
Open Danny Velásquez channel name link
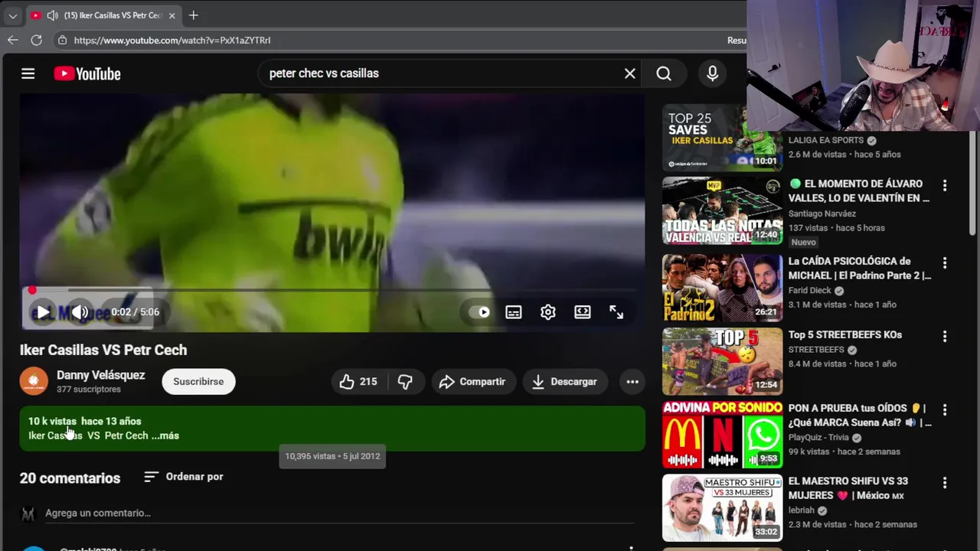coord(100,374)
